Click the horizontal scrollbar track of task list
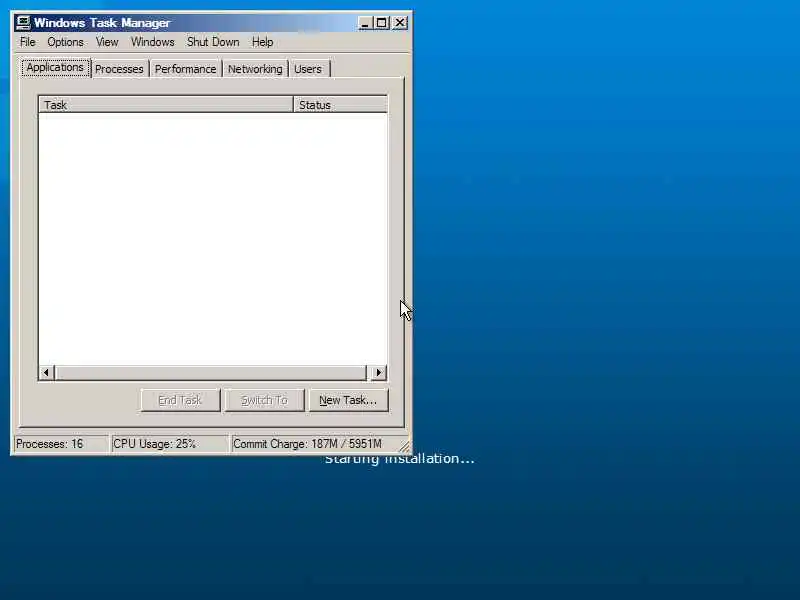The height and width of the screenshot is (600, 800). pyautogui.click(x=210, y=372)
